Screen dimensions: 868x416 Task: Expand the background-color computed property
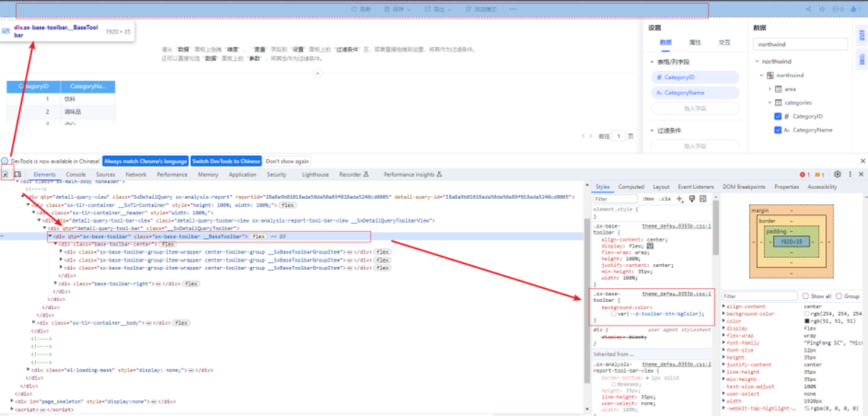724,314
